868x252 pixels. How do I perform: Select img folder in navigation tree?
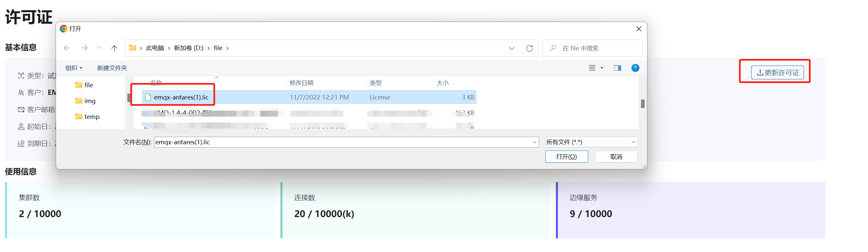tap(85, 101)
